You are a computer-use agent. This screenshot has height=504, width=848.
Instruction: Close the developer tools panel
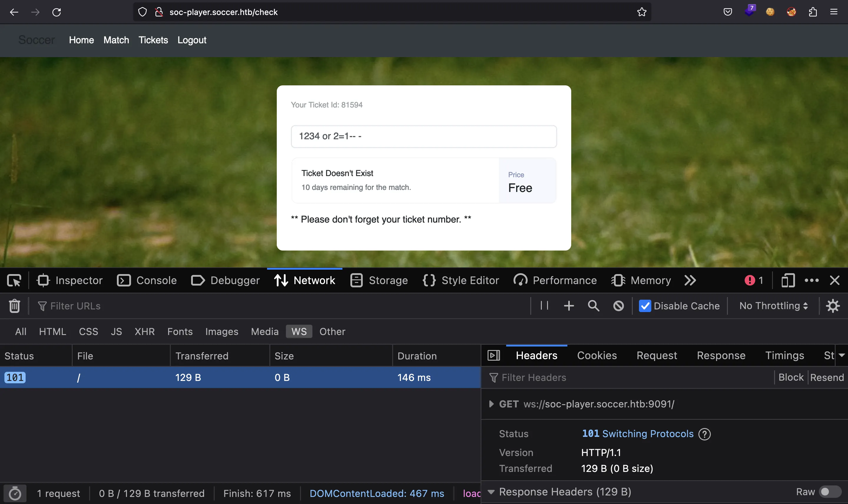click(834, 280)
